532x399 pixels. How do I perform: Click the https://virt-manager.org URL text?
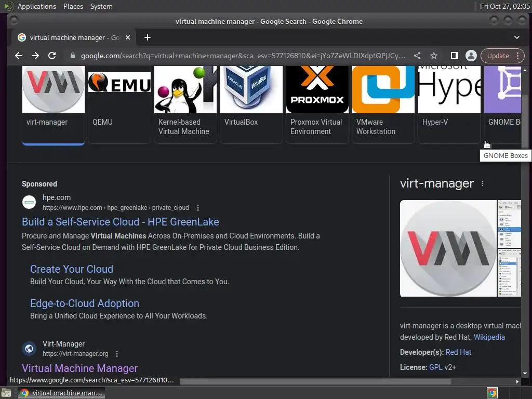[x=75, y=353]
